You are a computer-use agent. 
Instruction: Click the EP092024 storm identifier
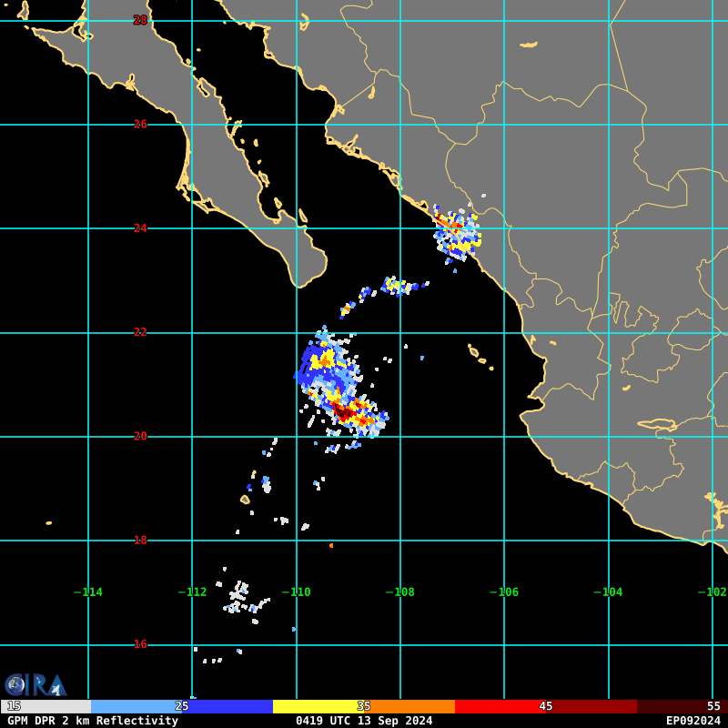[693, 721]
